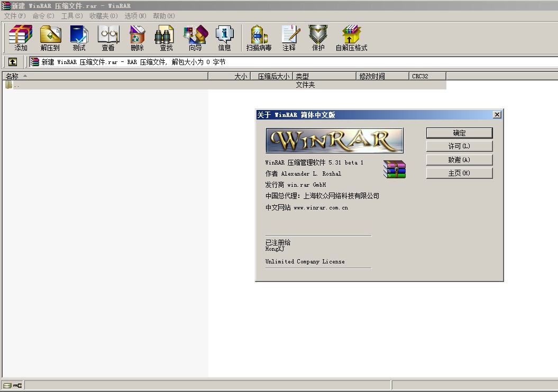
Task: Sort by Size (大小) column header
Action: pyautogui.click(x=230, y=76)
